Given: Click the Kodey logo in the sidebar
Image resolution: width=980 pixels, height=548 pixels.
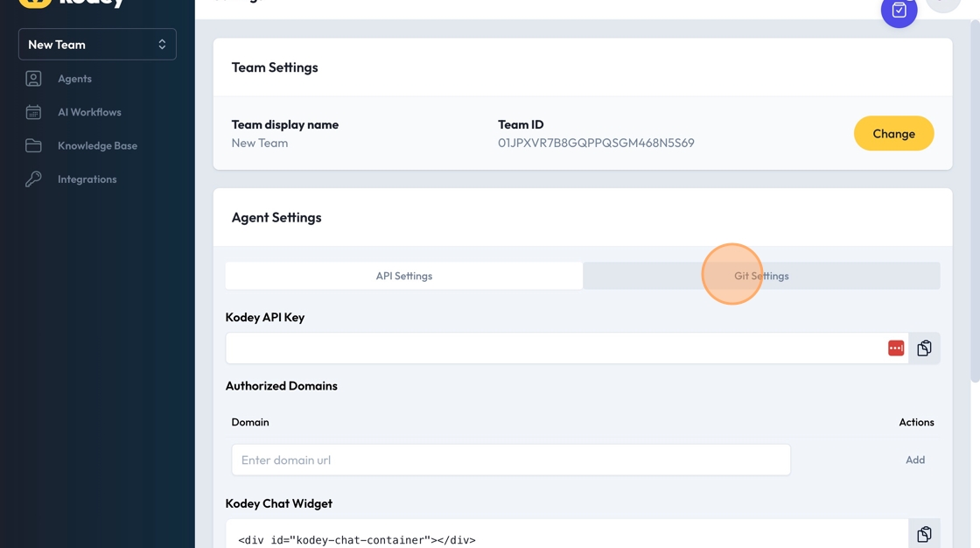Looking at the screenshot, I should (72, 3).
